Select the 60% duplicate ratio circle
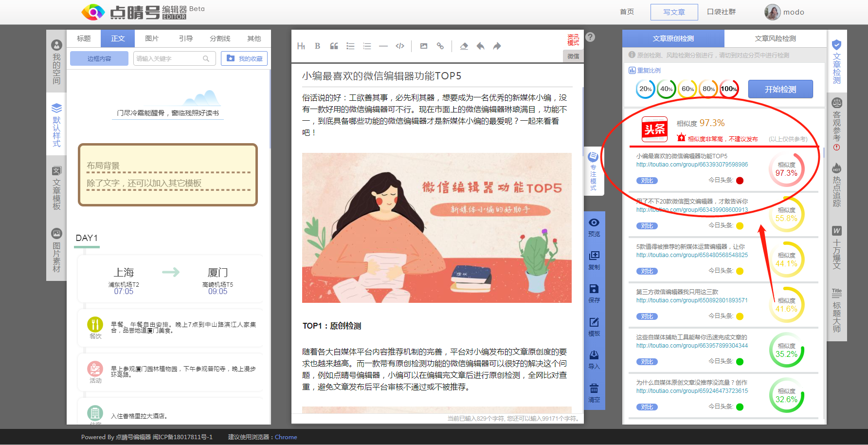This screenshot has width=868, height=445. pos(687,89)
